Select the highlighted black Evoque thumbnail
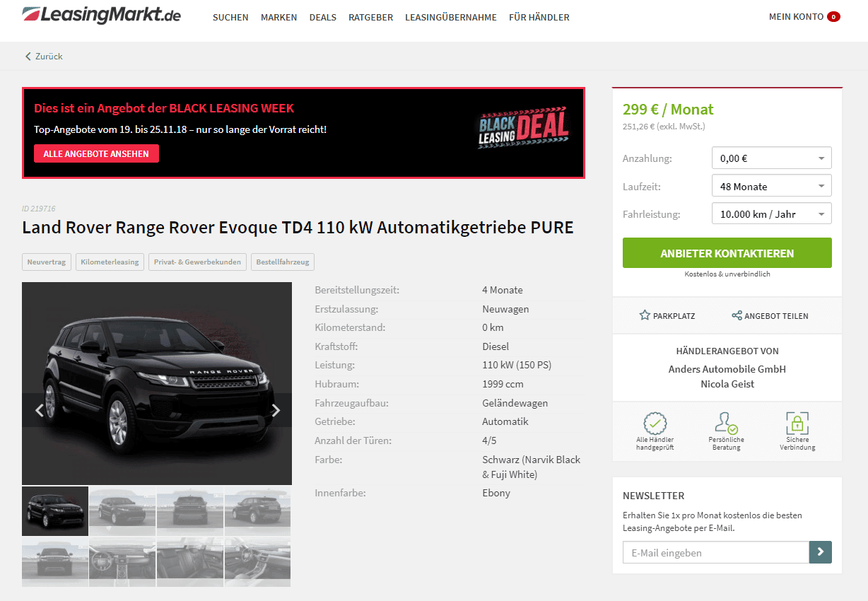This screenshot has height=601, width=868. pos(55,511)
